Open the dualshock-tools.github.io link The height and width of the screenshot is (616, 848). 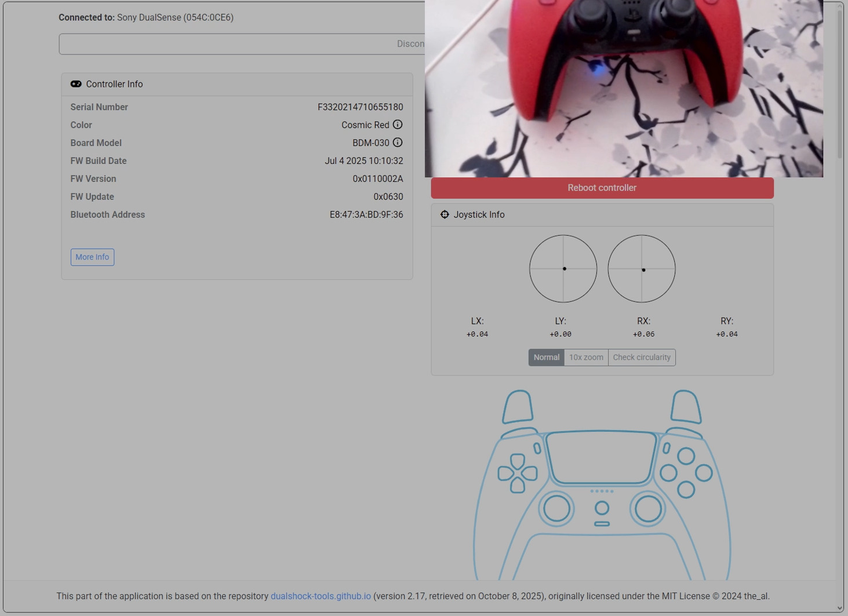321,596
